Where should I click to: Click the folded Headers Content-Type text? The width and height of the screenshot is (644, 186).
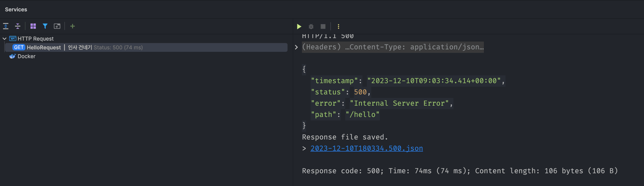[392, 47]
